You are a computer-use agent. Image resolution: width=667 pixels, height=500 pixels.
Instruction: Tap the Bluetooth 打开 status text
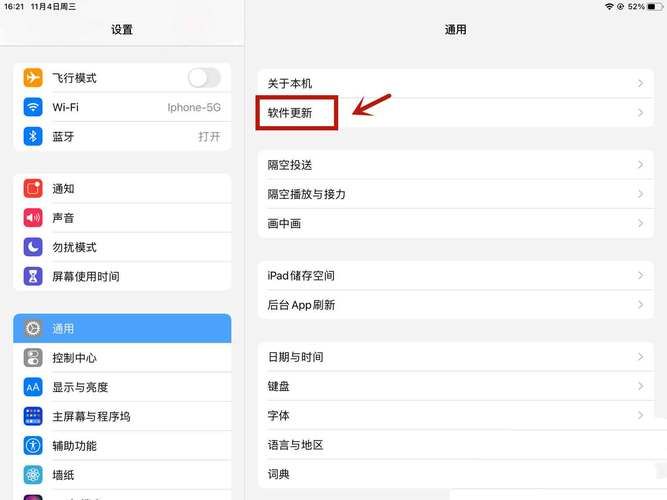(209, 137)
